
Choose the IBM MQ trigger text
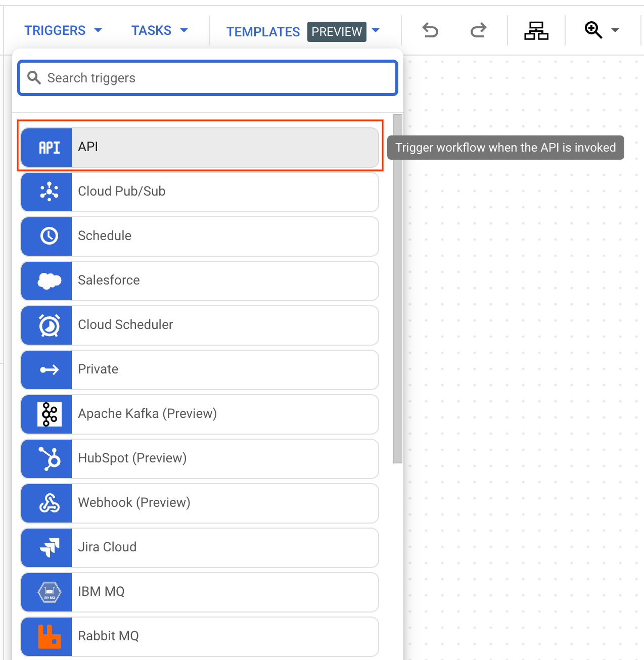click(x=101, y=591)
